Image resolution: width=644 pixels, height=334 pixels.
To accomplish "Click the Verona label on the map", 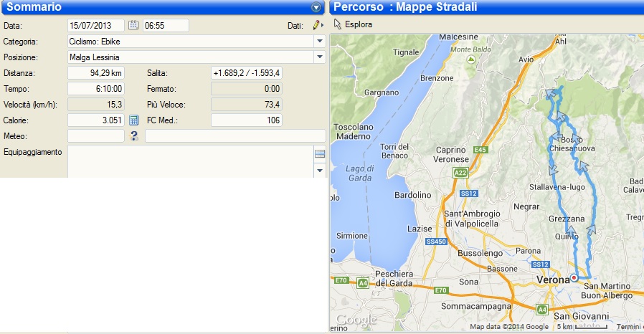I will pyautogui.click(x=553, y=280).
